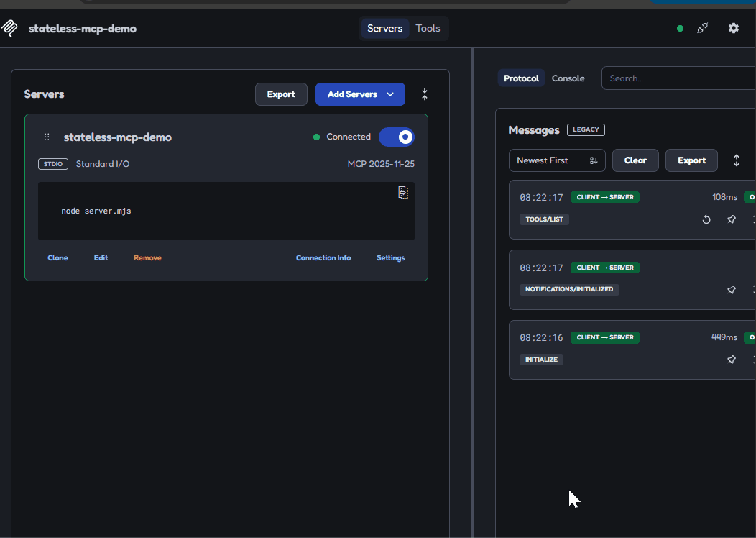Image resolution: width=756 pixels, height=538 pixels.
Task: Select the Console tab
Action: click(x=568, y=78)
